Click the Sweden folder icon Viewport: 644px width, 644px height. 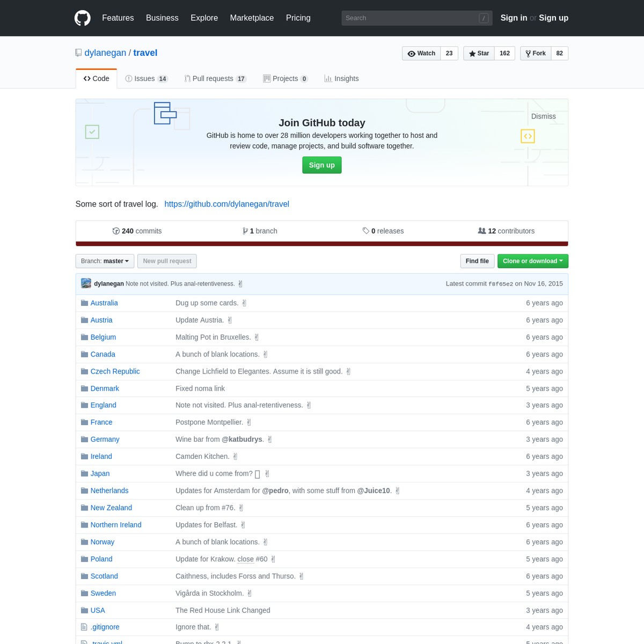(84, 593)
